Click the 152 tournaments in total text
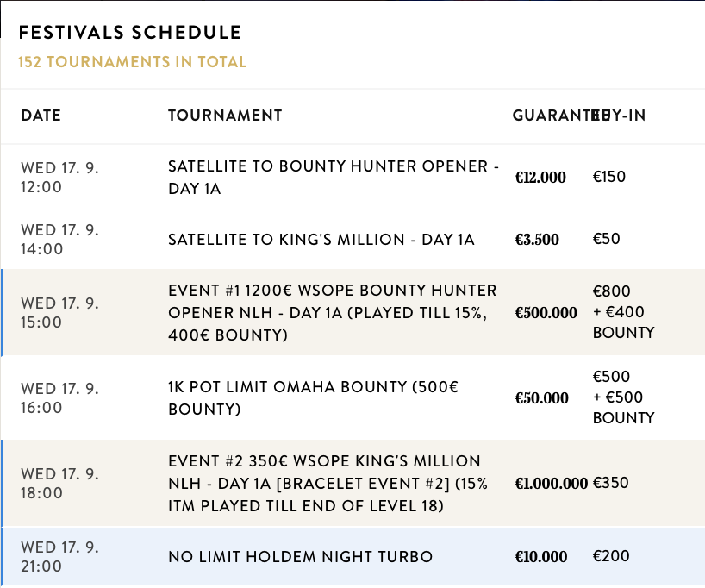 click(x=132, y=62)
